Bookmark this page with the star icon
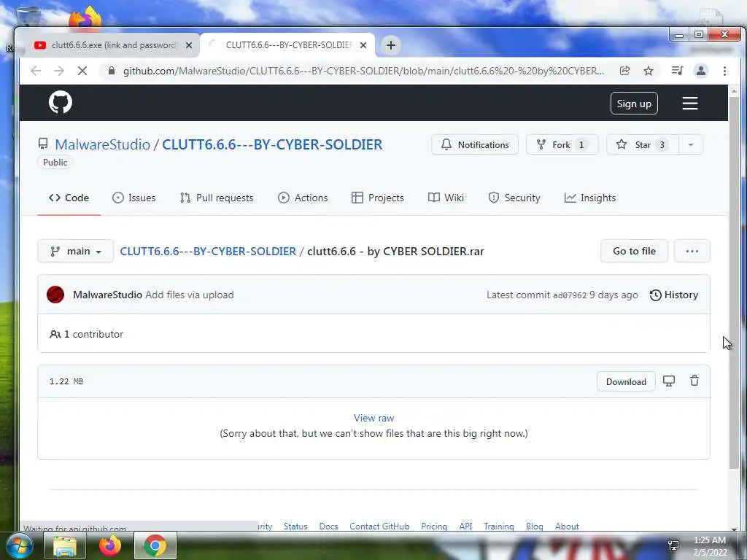Image resolution: width=747 pixels, height=560 pixels. (649, 71)
